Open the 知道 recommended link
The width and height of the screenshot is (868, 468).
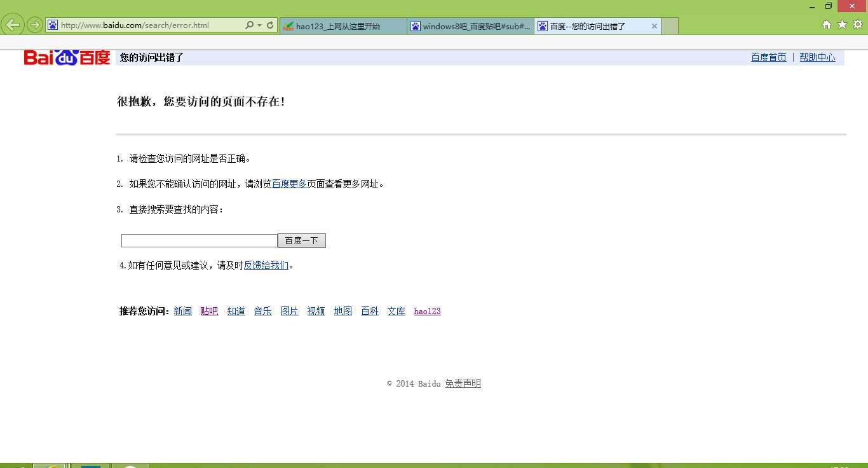pyautogui.click(x=236, y=311)
